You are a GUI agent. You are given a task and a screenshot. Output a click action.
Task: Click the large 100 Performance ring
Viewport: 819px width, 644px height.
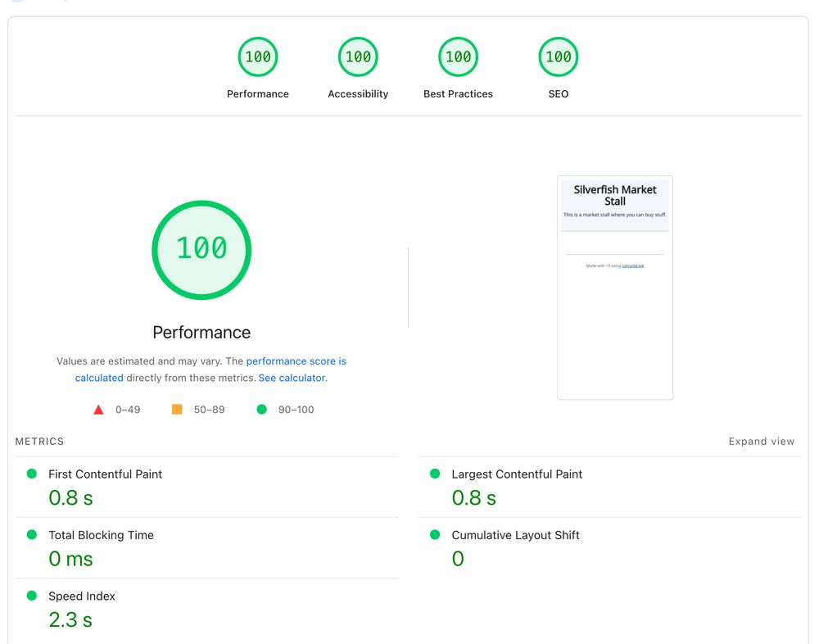click(201, 249)
